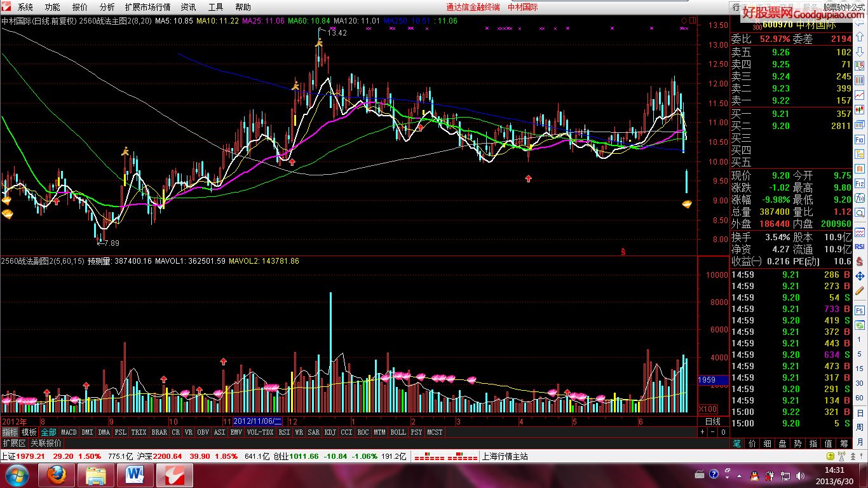Select the 筹 chip distribution tab
This screenshot has height=488, width=868.
tap(844, 444)
